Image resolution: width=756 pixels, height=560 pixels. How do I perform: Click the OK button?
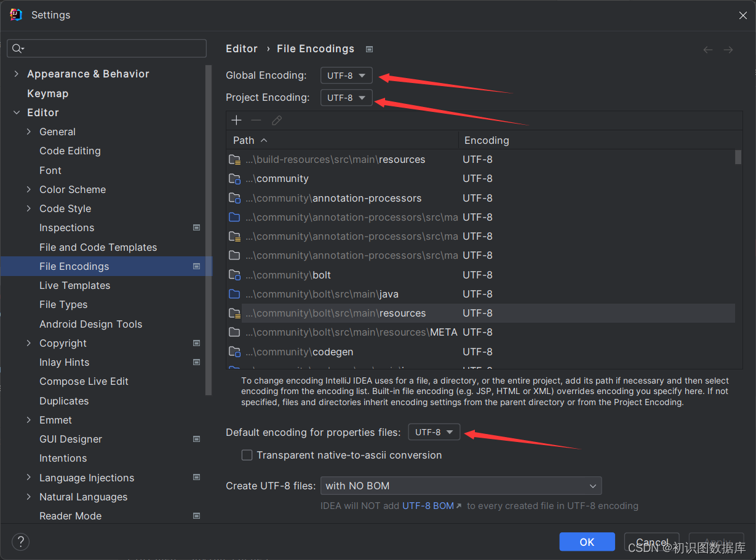[x=587, y=542]
